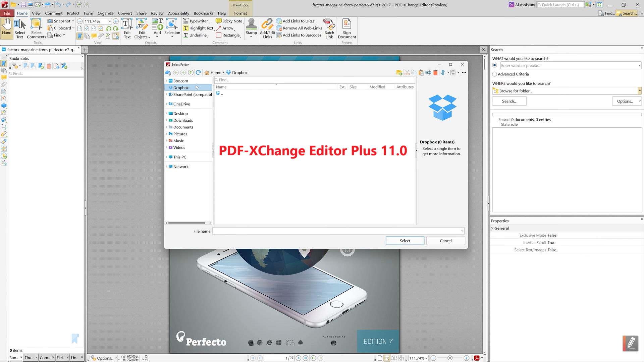
Task: Activate the Select Text tool
Action: (20, 28)
